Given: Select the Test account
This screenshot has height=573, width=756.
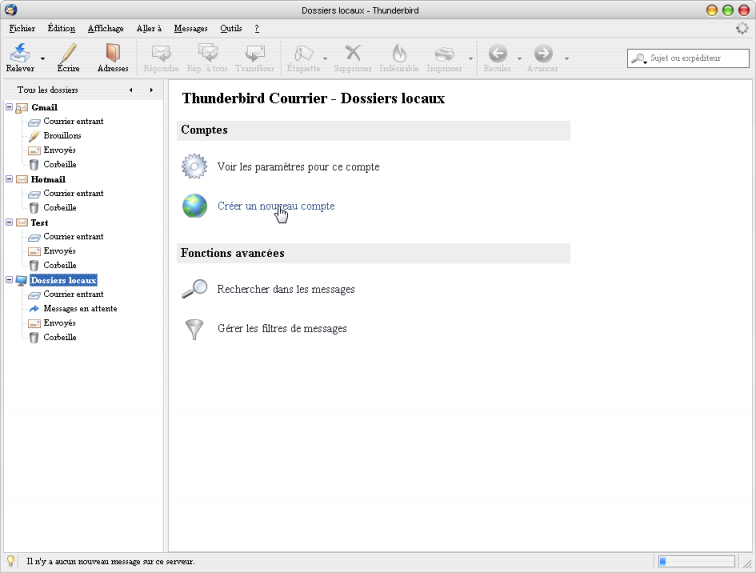Looking at the screenshot, I should point(39,222).
